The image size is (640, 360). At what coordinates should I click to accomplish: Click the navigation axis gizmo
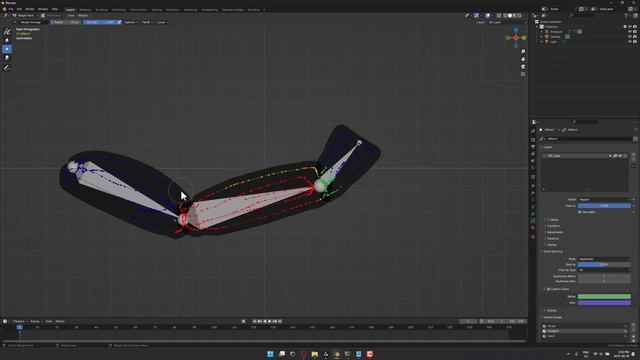coord(516,38)
